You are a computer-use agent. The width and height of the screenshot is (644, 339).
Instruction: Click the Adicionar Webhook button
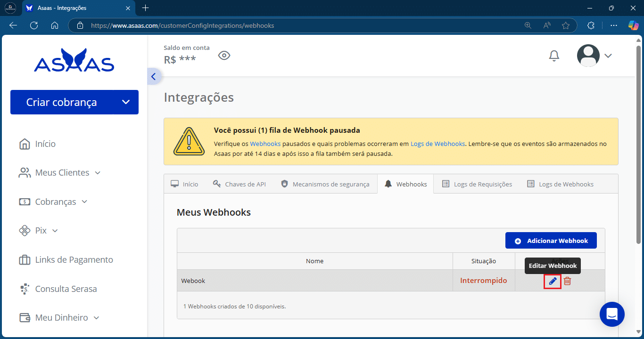click(551, 241)
